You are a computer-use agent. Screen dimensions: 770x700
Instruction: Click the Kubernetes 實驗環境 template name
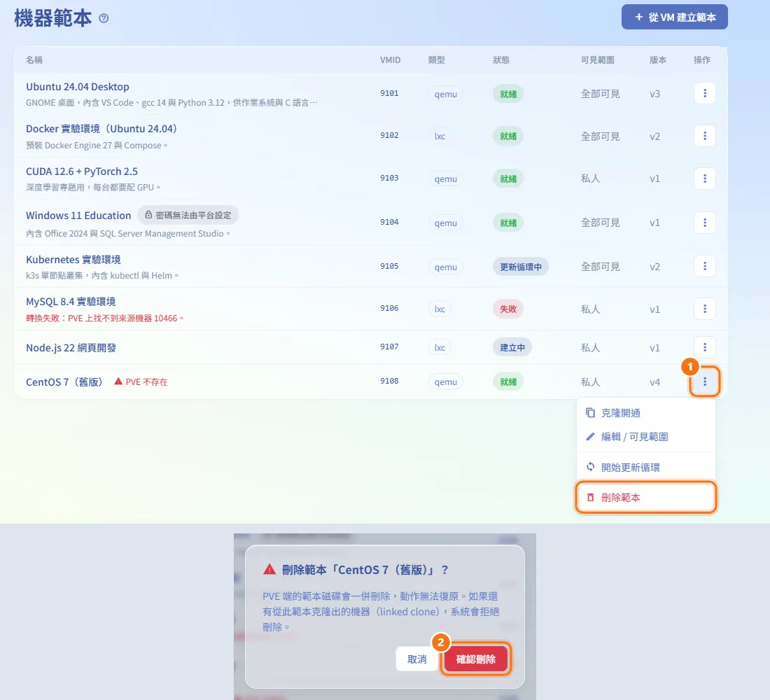pos(73,260)
